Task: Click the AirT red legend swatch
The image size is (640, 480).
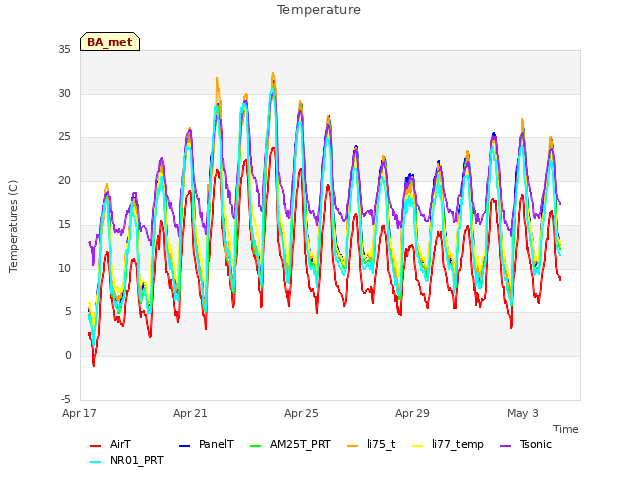Action: click(95, 446)
